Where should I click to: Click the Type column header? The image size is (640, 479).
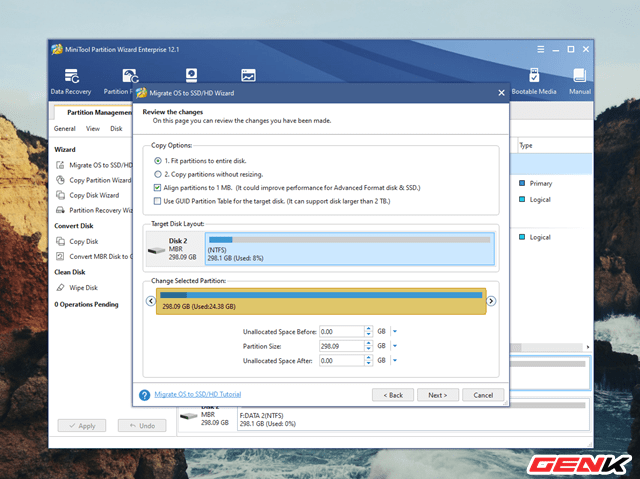point(527,145)
